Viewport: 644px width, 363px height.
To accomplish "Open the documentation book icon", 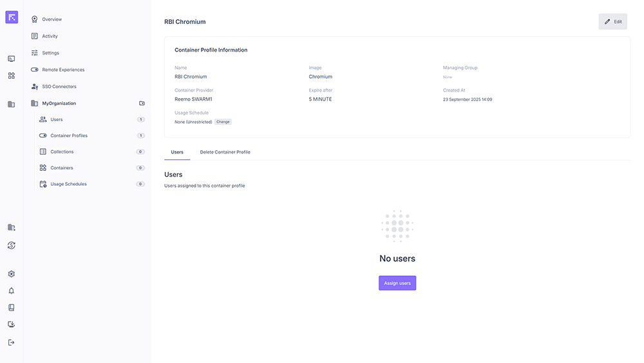I will [x=11, y=308].
